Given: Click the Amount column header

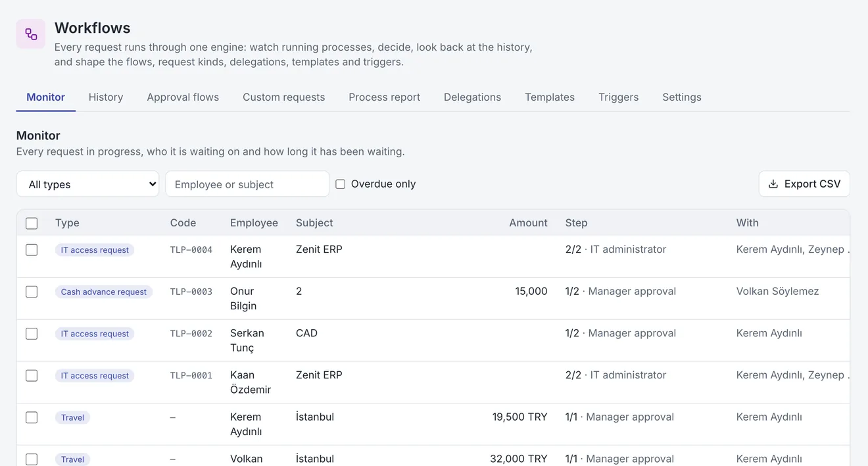Looking at the screenshot, I should pos(528,223).
